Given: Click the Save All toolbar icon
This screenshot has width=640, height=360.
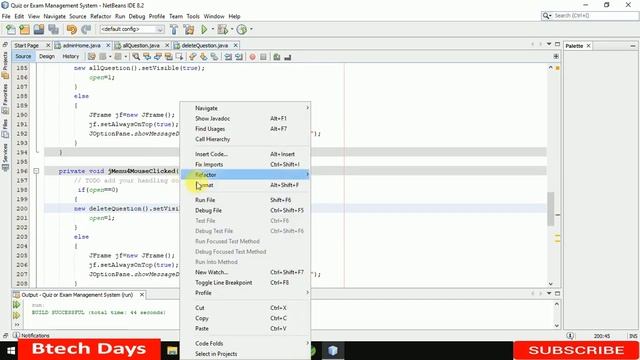Looking at the screenshot, I should (x=53, y=29).
